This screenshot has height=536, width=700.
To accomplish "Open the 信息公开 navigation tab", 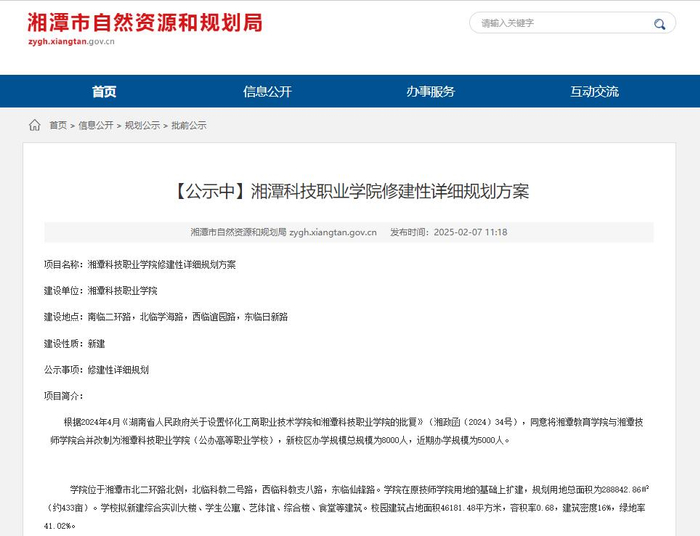I will (x=267, y=91).
